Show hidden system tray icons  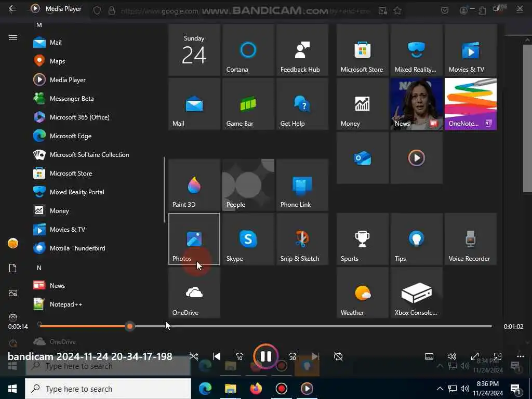coord(440,389)
